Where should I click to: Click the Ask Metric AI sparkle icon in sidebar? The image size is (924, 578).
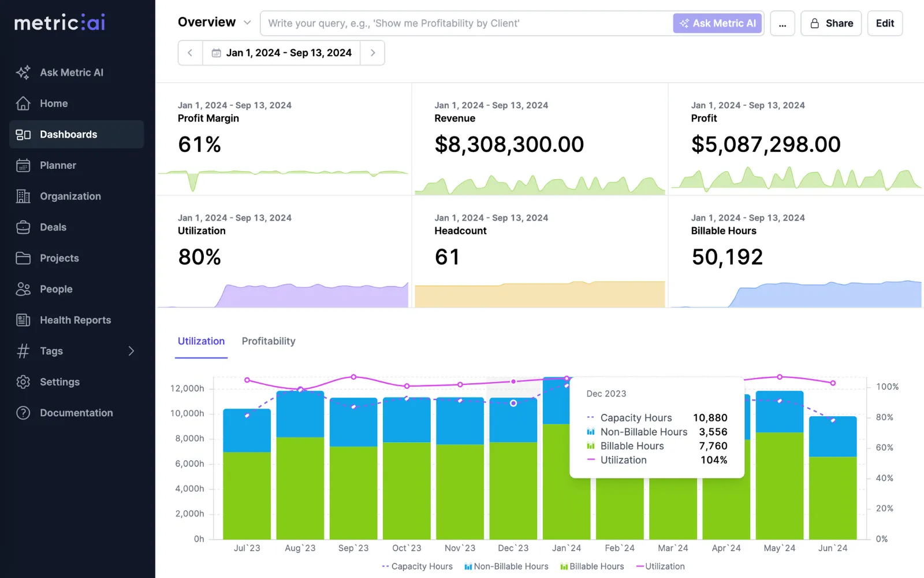tap(23, 72)
